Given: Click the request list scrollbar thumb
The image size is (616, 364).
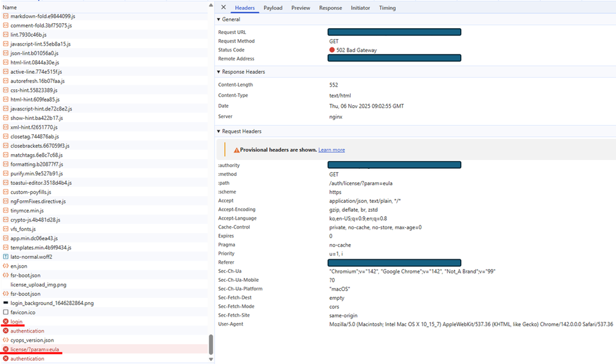Looking at the screenshot, I should coord(211,344).
